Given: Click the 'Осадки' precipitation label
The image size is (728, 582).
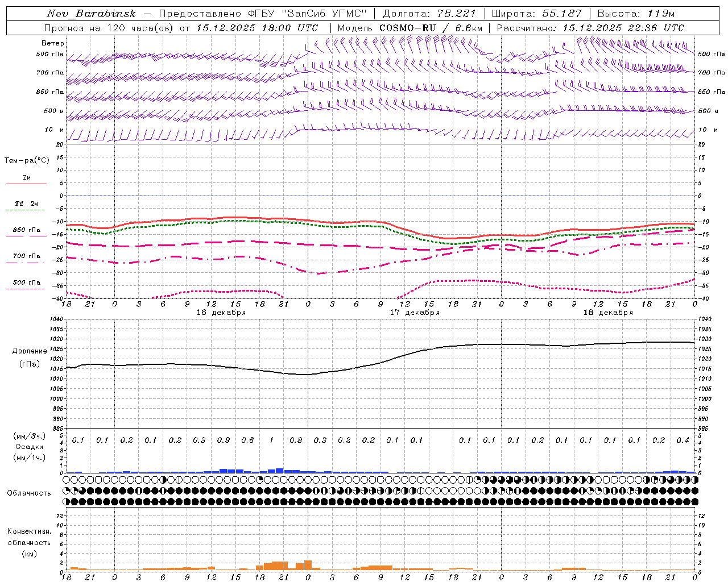Looking at the screenshot, I should 30,447.
